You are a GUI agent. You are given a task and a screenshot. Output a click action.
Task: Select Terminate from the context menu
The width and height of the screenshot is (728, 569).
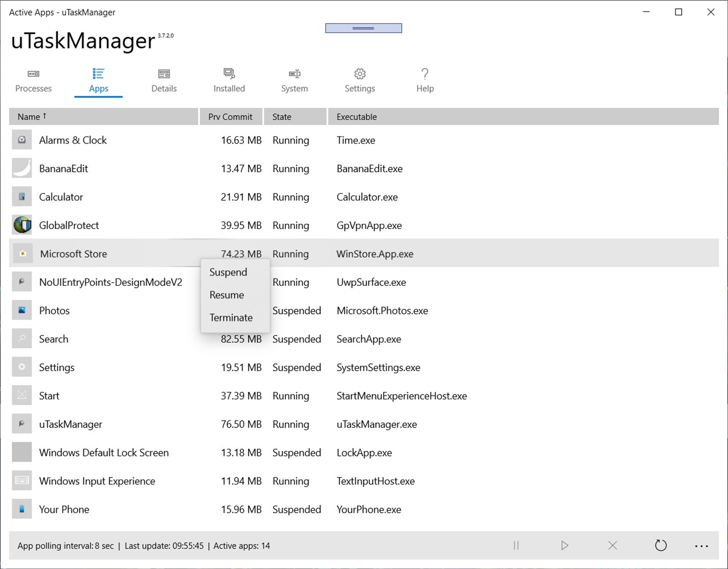coord(231,318)
